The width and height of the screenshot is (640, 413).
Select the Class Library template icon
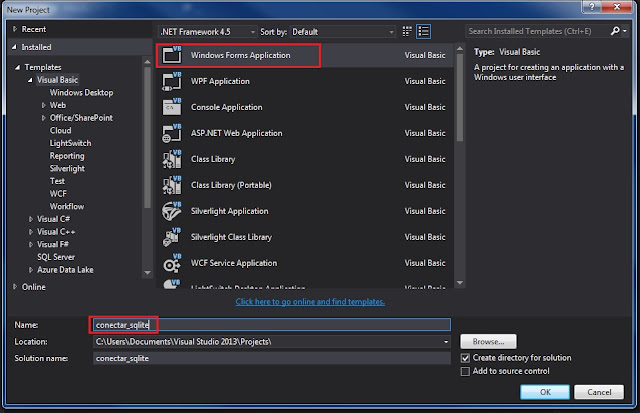coord(172,159)
